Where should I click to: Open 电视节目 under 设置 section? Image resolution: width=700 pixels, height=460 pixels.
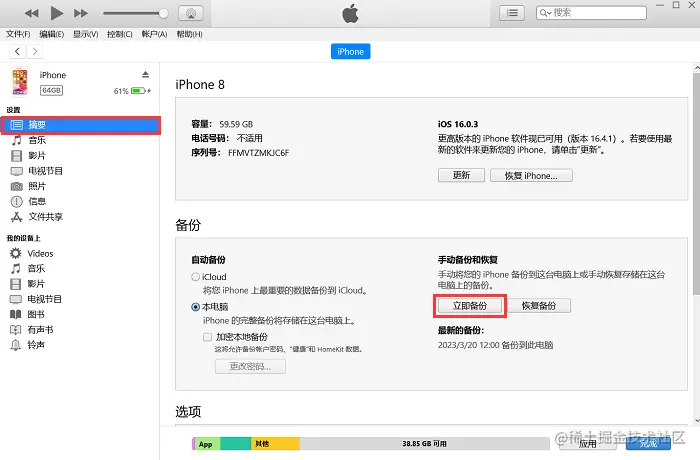45,171
